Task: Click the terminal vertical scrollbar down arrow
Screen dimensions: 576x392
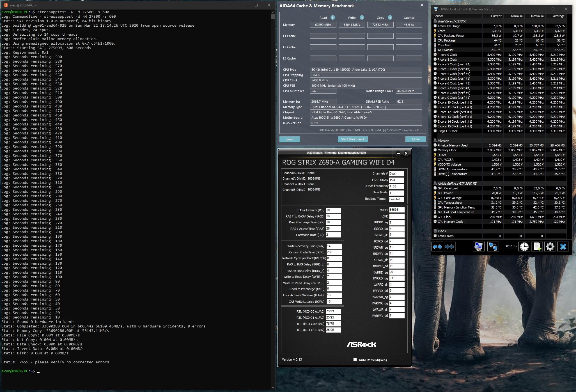Action: [x=273, y=387]
